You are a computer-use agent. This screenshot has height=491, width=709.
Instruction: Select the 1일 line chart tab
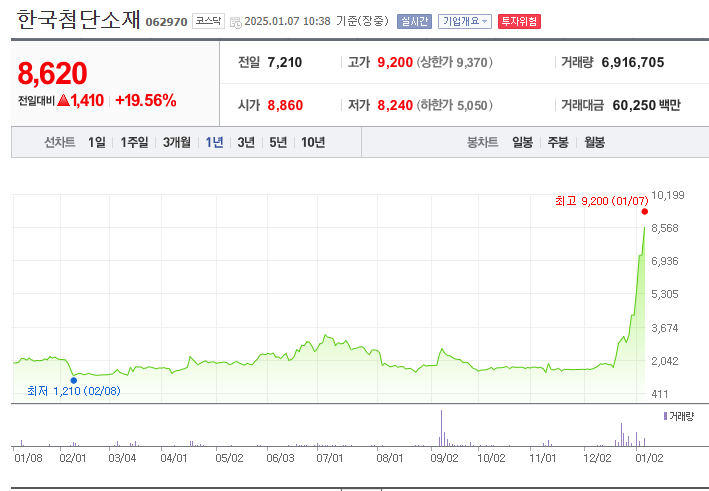[97, 142]
